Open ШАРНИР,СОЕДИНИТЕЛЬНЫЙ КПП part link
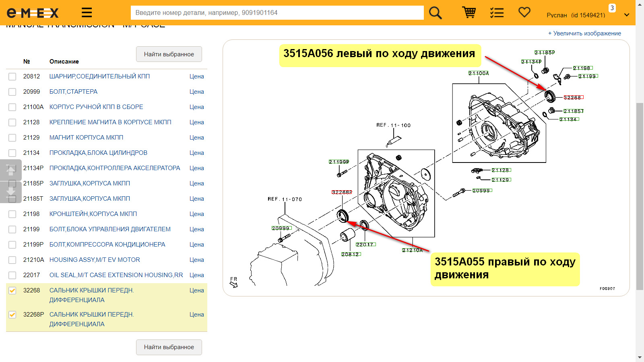The height and width of the screenshot is (362, 644). click(99, 76)
